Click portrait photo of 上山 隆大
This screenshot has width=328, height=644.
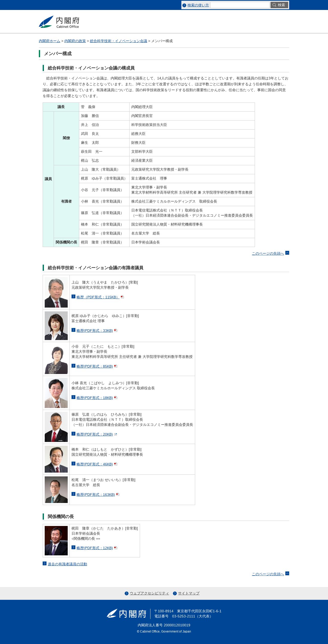pos(56,292)
